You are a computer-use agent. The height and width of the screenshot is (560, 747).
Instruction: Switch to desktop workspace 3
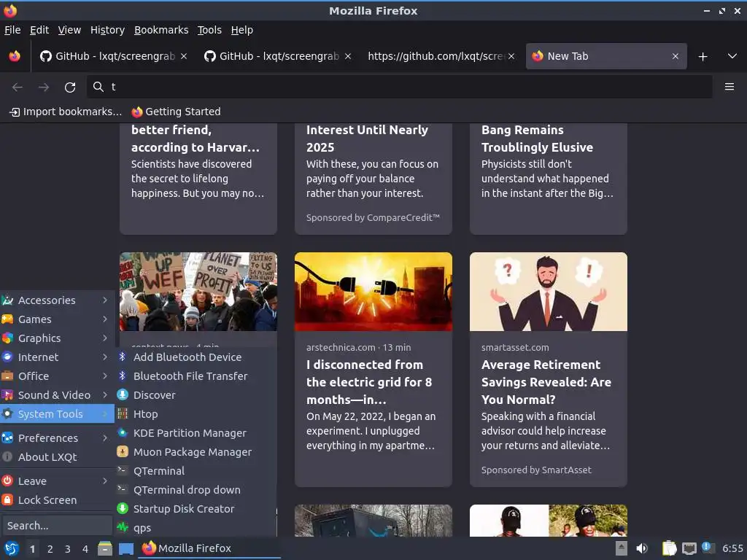68,549
